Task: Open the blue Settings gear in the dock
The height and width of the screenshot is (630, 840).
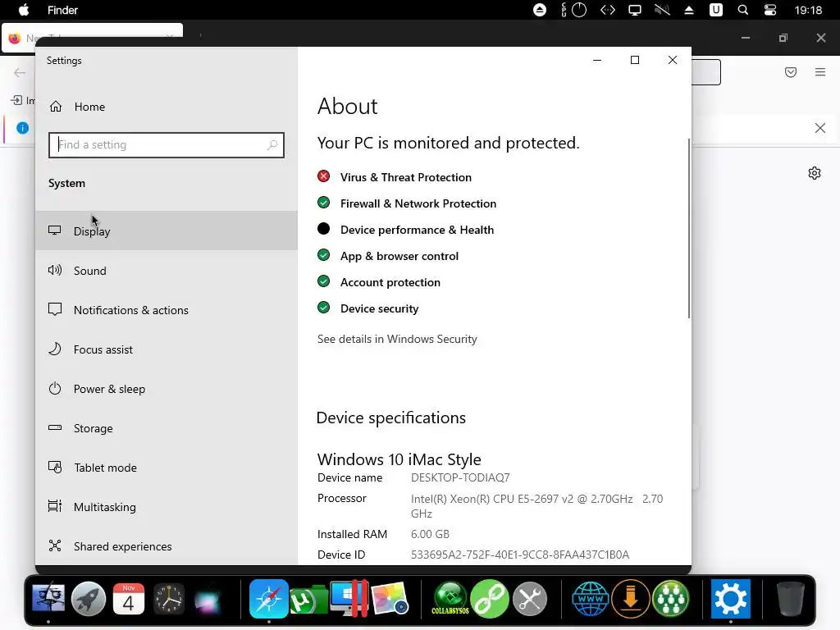Action: [731, 598]
